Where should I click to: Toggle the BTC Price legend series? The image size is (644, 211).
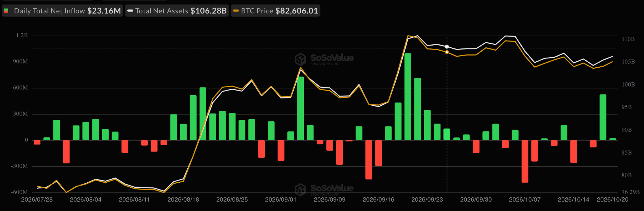275,11
